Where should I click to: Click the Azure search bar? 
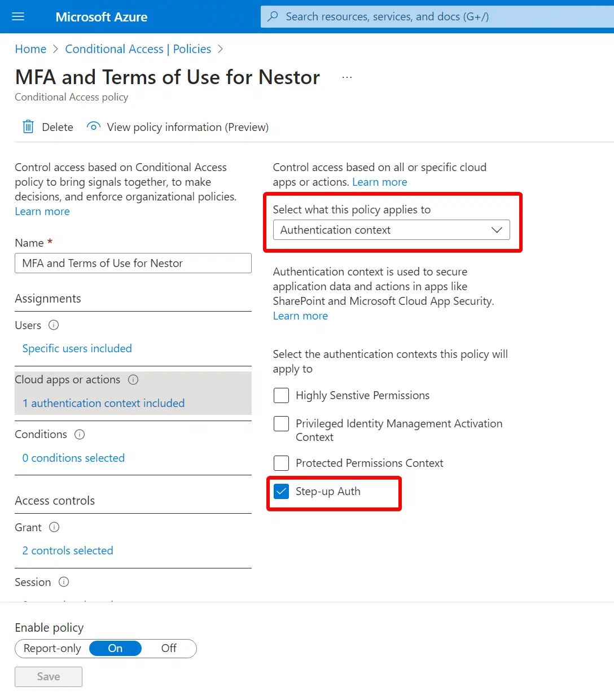click(x=437, y=16)
